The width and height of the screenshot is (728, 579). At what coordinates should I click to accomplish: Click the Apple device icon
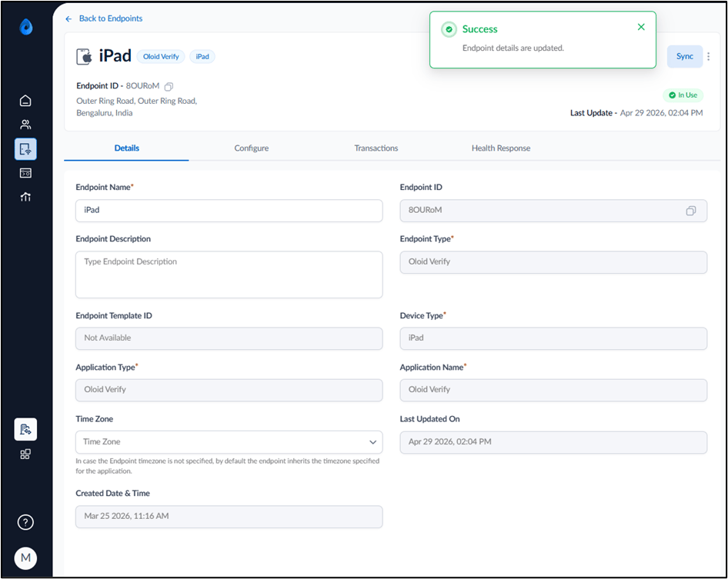(84, 57)
